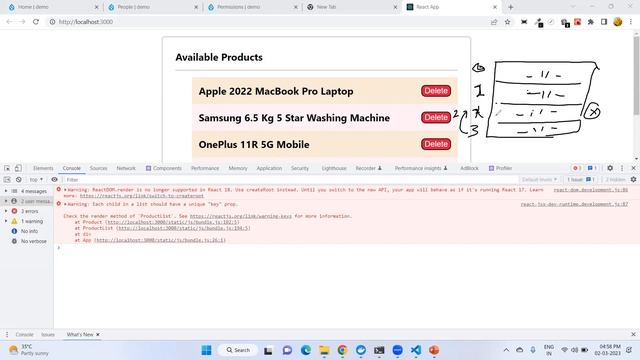640x360 pixels.
Task: Select the No verbose filter row
Action: (27, 241)
